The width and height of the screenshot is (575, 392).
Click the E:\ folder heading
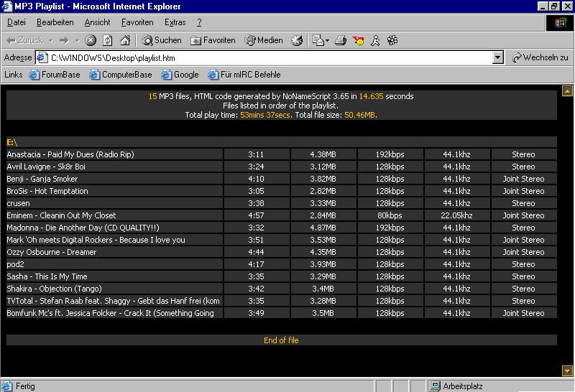pyautogui.click(x=11, y=142)
